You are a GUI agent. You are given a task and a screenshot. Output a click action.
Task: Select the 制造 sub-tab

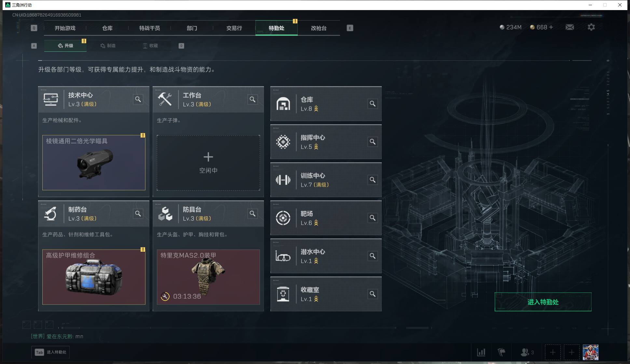pos(108,46)
